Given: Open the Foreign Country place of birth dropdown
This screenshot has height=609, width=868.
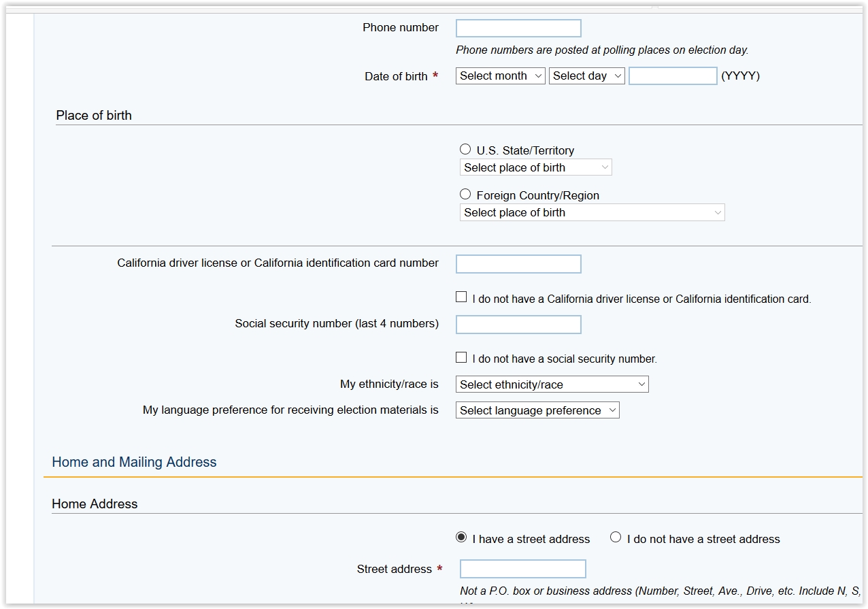Looking at the screenshot, I should [592, 212].
